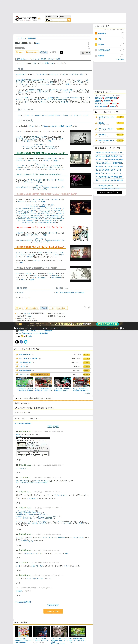Click the top ほめる praise button

click(x=20, y=52)
